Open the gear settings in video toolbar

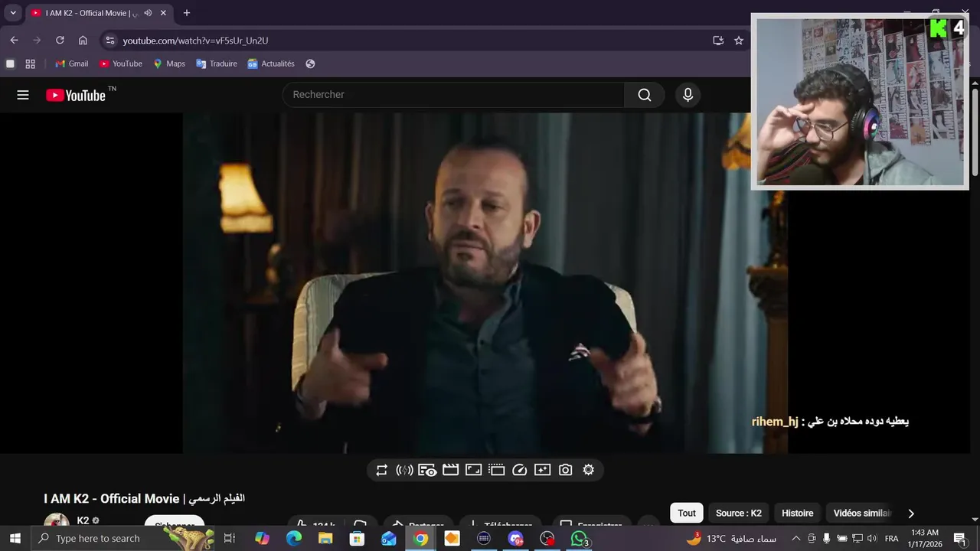coord(588,470)
